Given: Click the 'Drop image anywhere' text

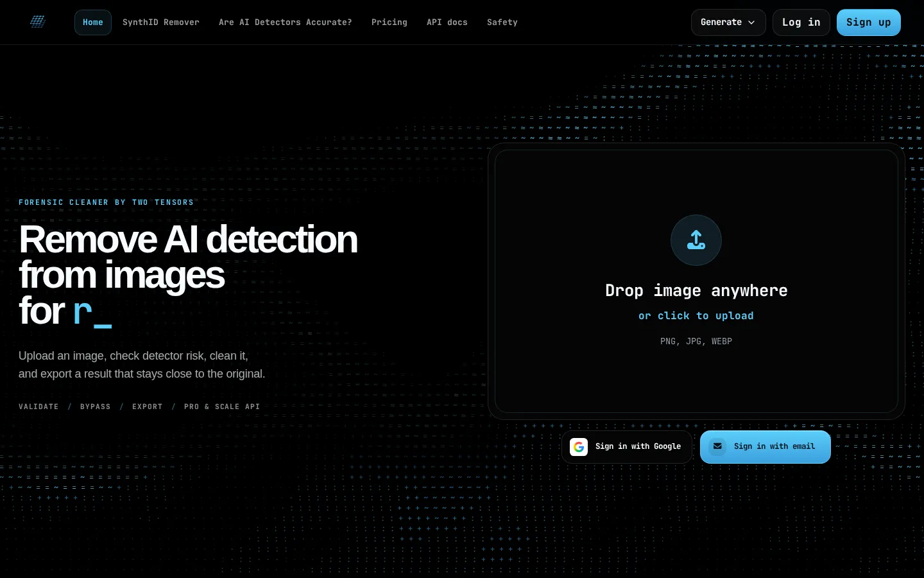Looking at the screenshot, I should pyautogui.click(x=696, y=291).
